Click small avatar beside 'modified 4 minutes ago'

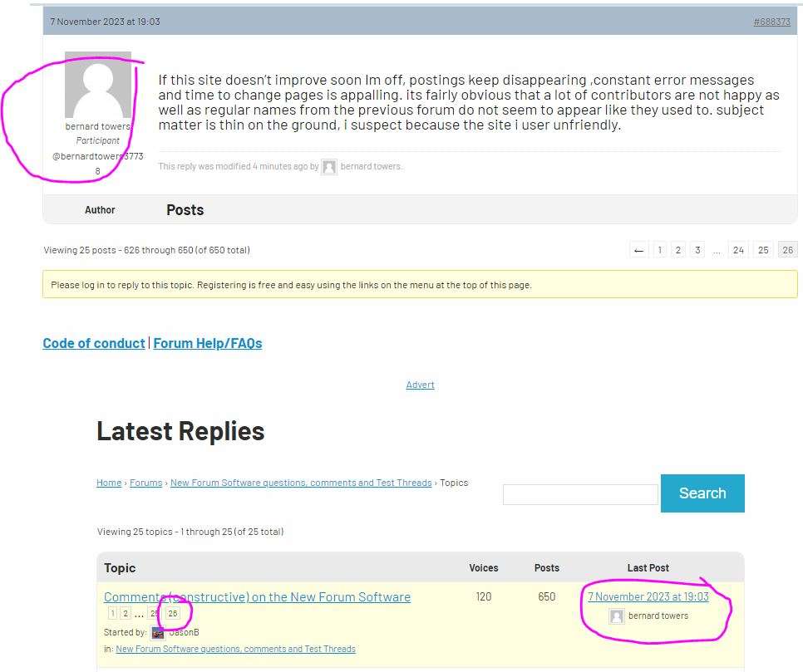coord(329,167)
